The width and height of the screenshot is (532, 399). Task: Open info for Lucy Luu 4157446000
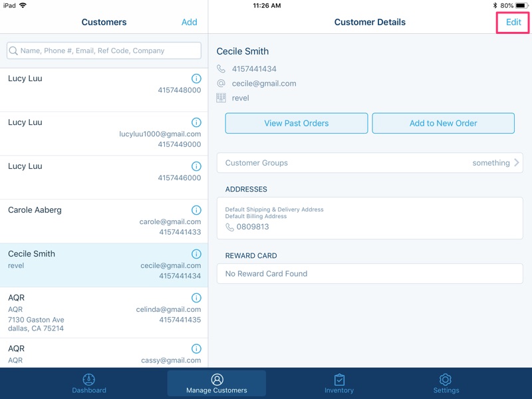[196, 166]
